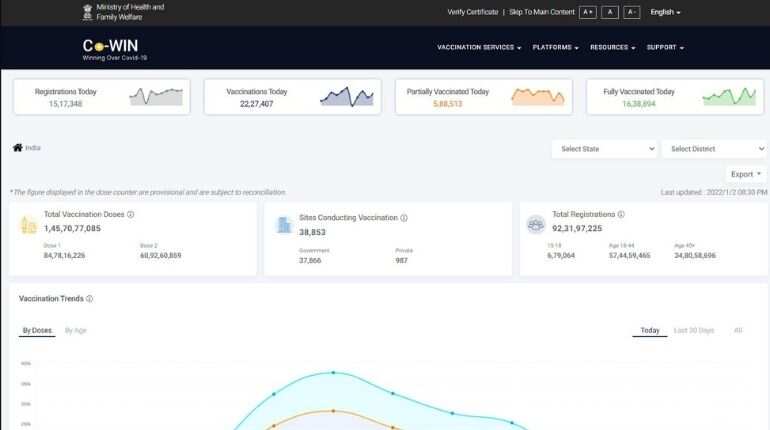
Task: Select the Last 30 Days range
Action: (x=693, y=330)
